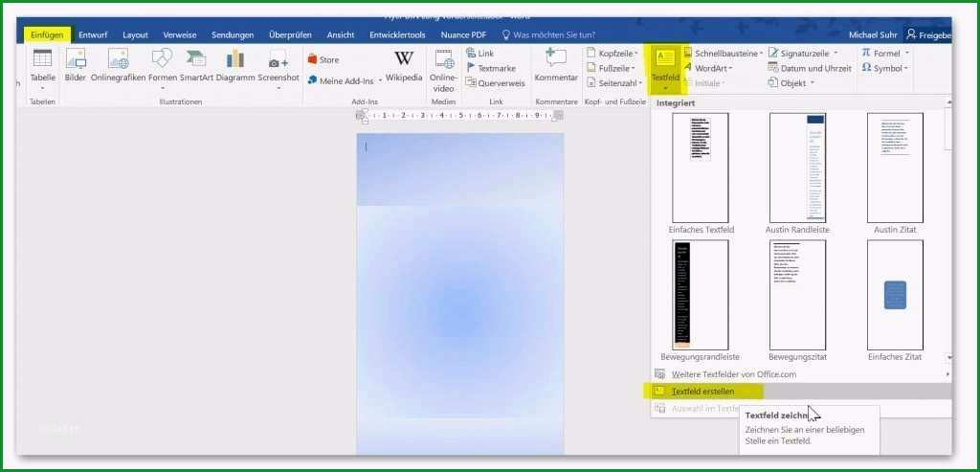The width and height of the screenshot is (980, 472).
Task: Open the Office Store add-ins
Action: [x=323, y=60]
